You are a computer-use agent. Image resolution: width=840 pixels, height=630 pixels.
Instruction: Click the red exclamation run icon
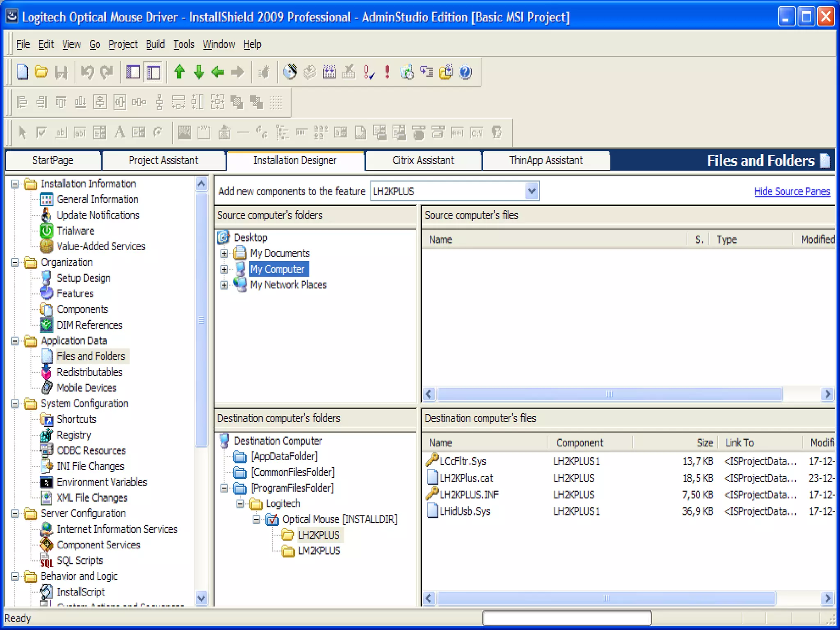387,72
